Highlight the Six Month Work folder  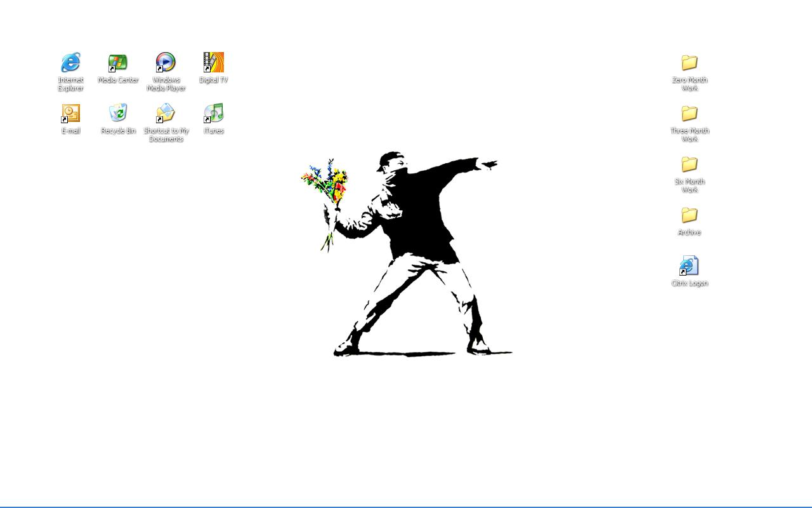click(690, 164)
